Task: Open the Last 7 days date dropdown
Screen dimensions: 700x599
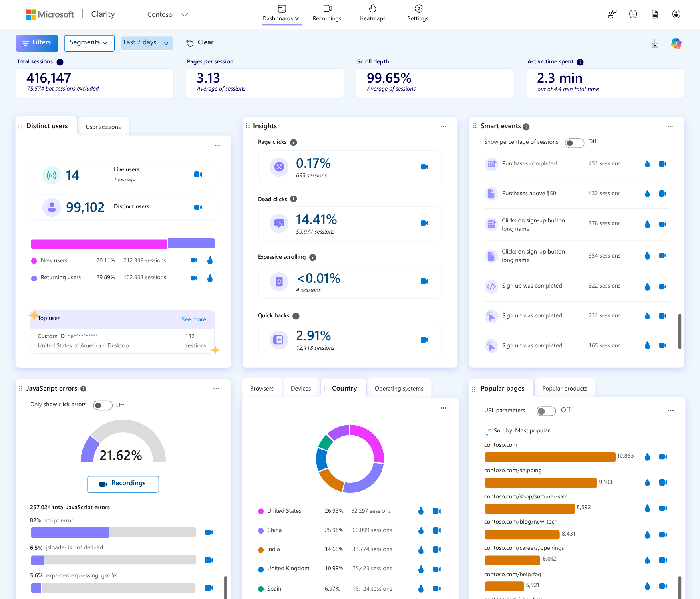Action: click(x=146, y=43)
